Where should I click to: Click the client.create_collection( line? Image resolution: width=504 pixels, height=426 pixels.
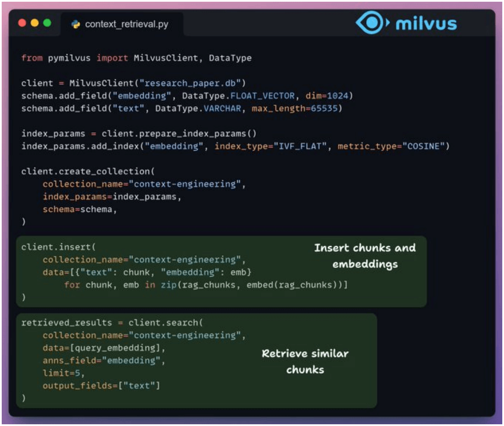(x=88, y=171)
